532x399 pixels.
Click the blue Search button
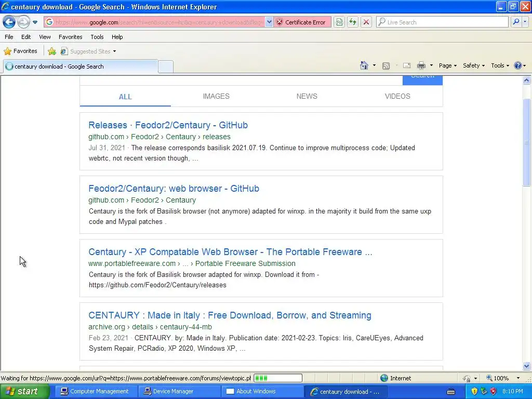(x=422, y=80)
